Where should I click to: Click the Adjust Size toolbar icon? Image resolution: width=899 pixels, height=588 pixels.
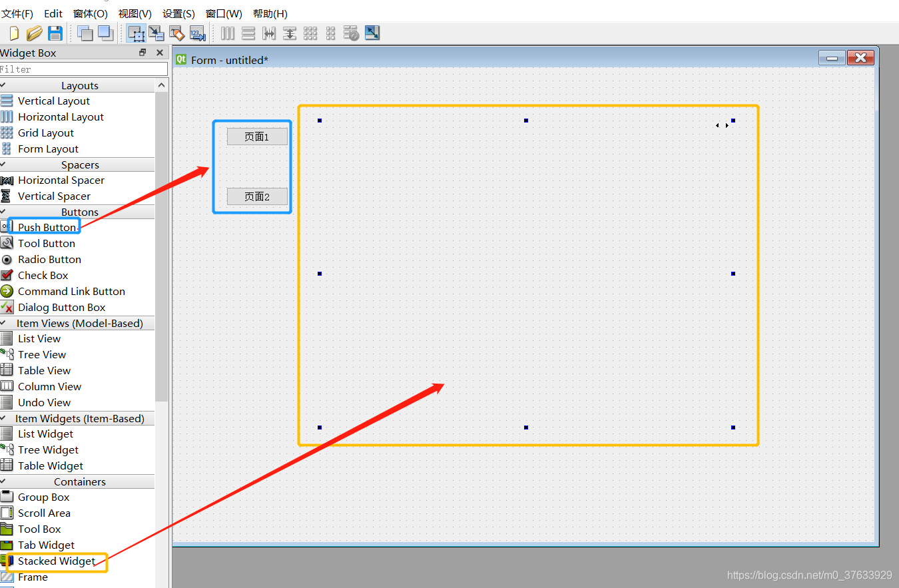point(372,33)
